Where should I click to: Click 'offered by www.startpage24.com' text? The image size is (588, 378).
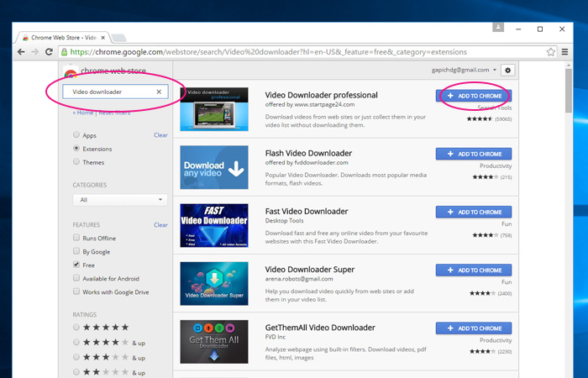pos(310,105)
